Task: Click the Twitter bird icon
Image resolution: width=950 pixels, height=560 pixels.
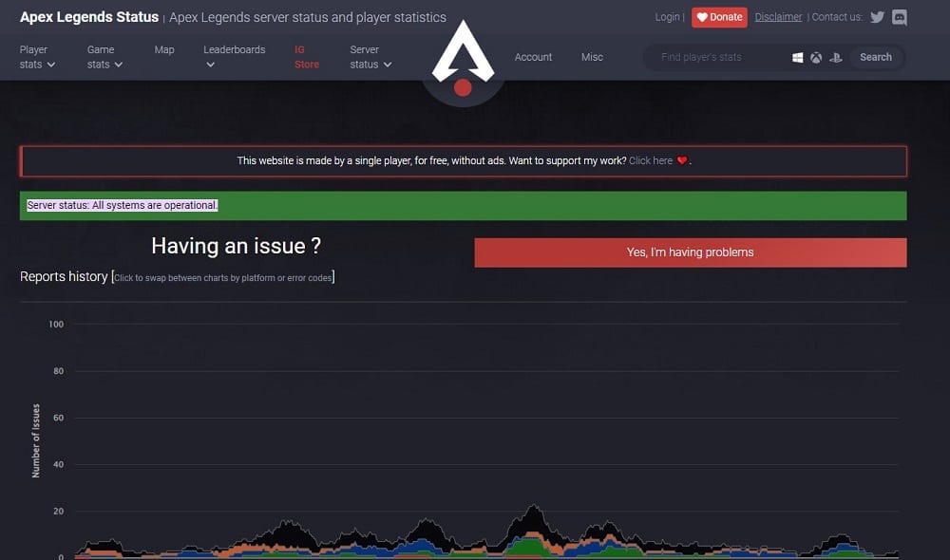Action: pyautogui.click(x=877, y=17)
